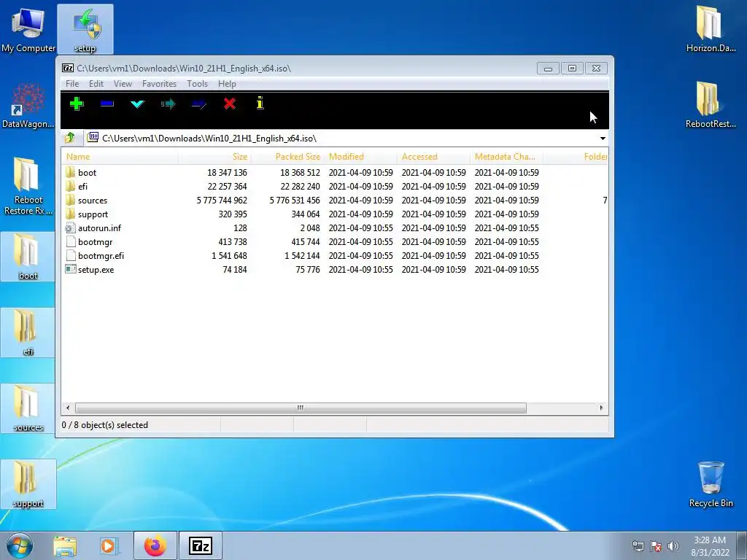The width and height of the screenshot is (747, 560).
Task: Click the green plus Add toolbar icon
Action: (76, 104)
